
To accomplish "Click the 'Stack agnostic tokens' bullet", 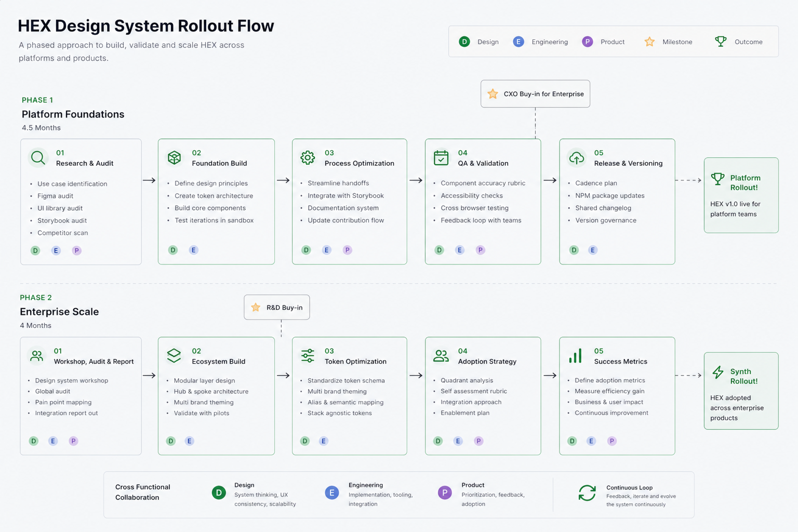I will 340,413.
